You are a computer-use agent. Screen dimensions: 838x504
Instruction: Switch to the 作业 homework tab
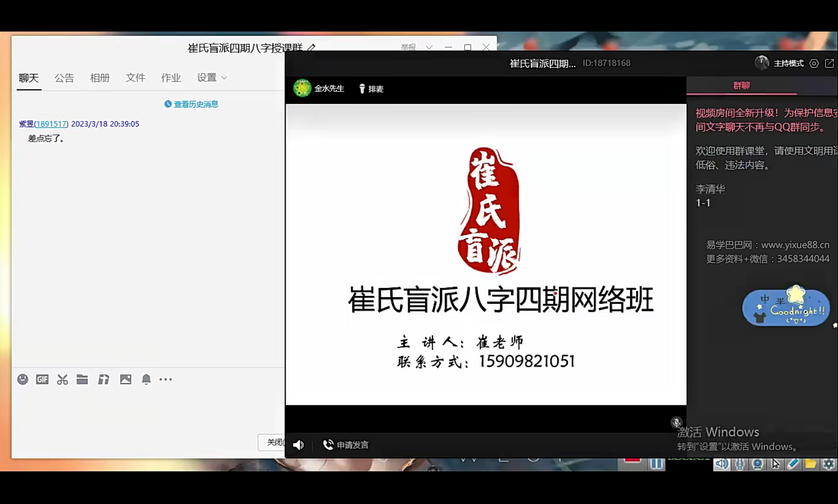coord(171,78)
